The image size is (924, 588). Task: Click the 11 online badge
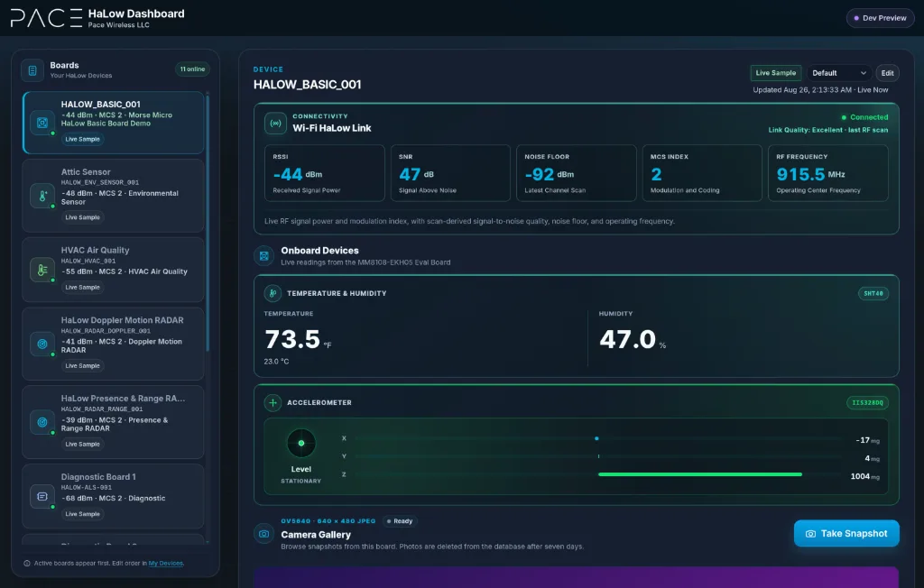[x=193, y=69]
